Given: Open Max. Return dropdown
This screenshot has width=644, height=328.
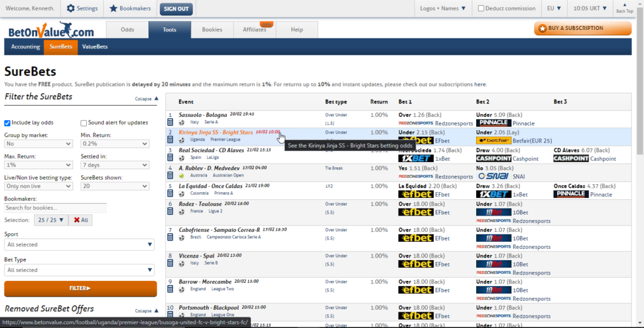Looking at the screenshot, I should (x=38, y=165).
